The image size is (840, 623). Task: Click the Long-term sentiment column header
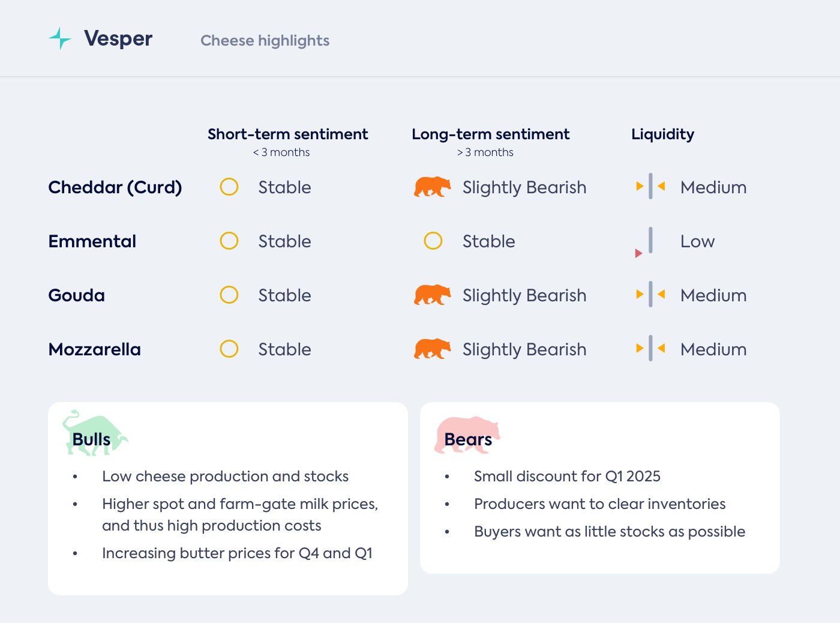pyautogui.click(x=490, y=134)
